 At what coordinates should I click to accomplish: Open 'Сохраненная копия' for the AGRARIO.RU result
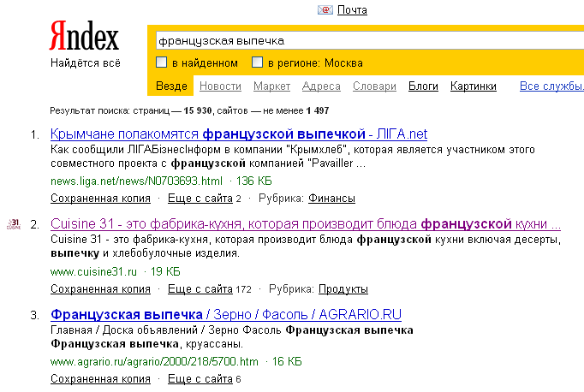pyautogui.click(x=100, y=379)
